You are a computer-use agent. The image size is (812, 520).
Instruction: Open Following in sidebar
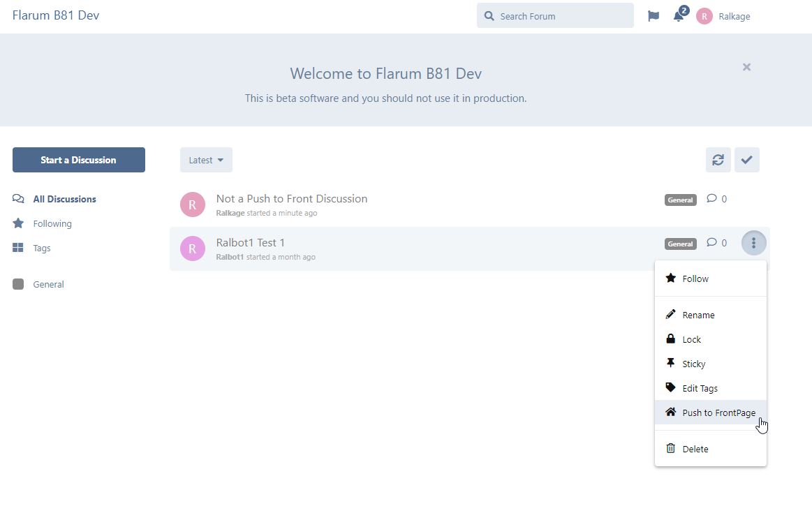tap(42, 224)
